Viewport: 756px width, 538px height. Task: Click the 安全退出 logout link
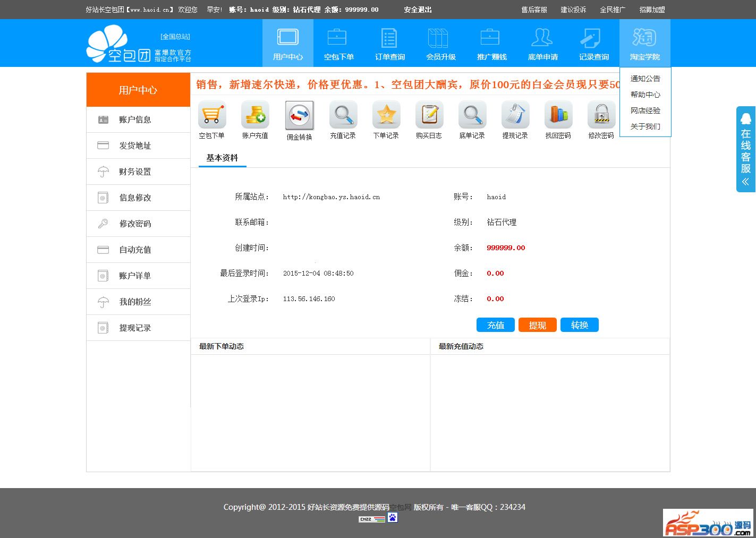418,10
